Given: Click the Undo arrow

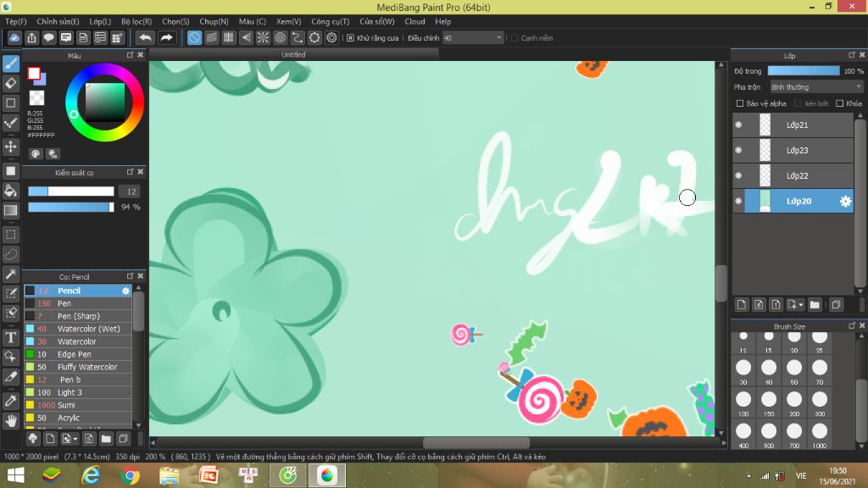Looking at the screenshot, I should coord(145,37).
